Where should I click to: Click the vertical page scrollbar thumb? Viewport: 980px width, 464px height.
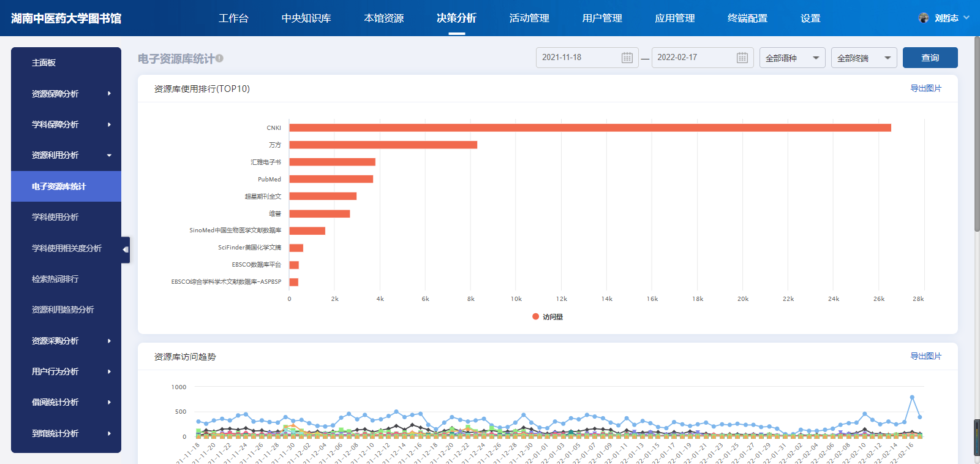(x=977, y=135)
